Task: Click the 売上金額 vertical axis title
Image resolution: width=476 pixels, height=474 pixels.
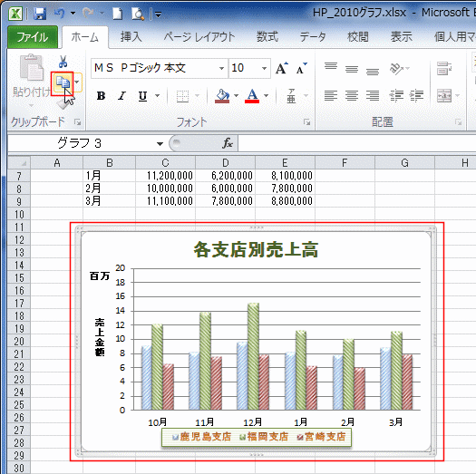Action: coord(99,337)
